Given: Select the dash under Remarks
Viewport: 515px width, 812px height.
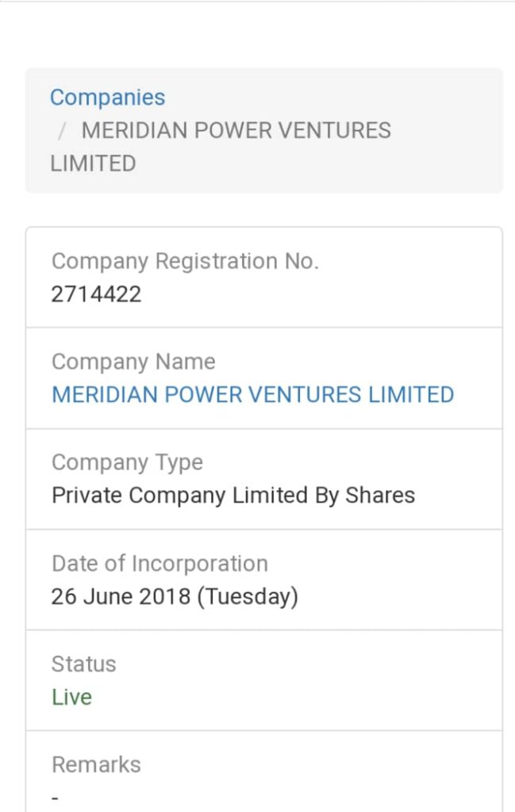Looking at the screenshot, I should (55, 799).
